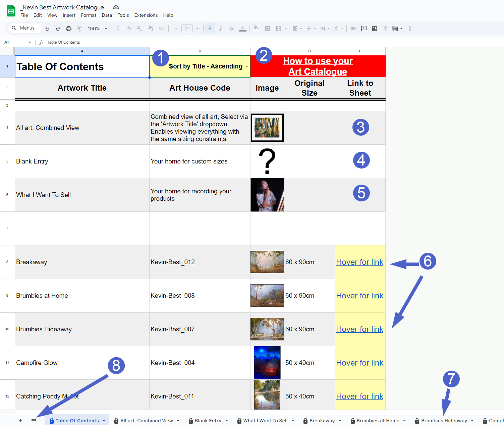The height and width of the screenshot is (425, 504).
Task: Open more number formats (123)
Action: point(162,29)
